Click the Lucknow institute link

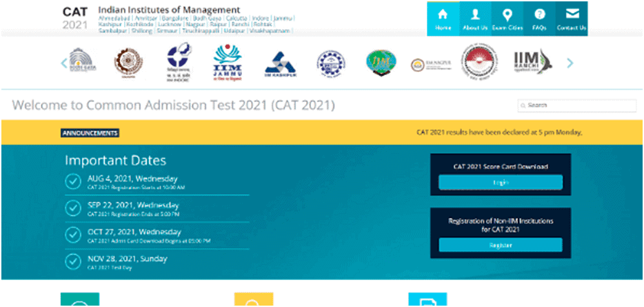tap(171, 25)
